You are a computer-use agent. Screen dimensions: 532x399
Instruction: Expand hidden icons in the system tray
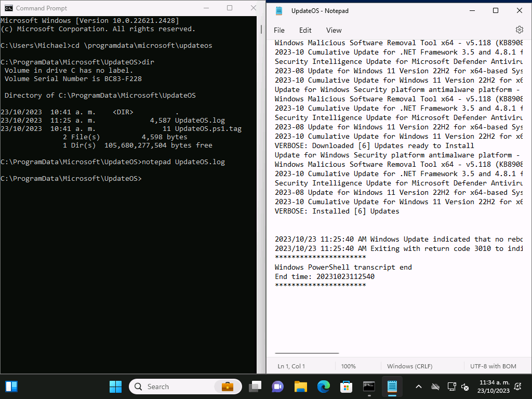[x=419, y=387]
